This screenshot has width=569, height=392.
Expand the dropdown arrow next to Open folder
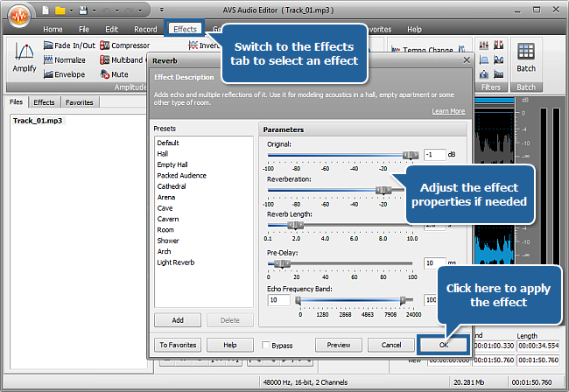tap(71, 10)
